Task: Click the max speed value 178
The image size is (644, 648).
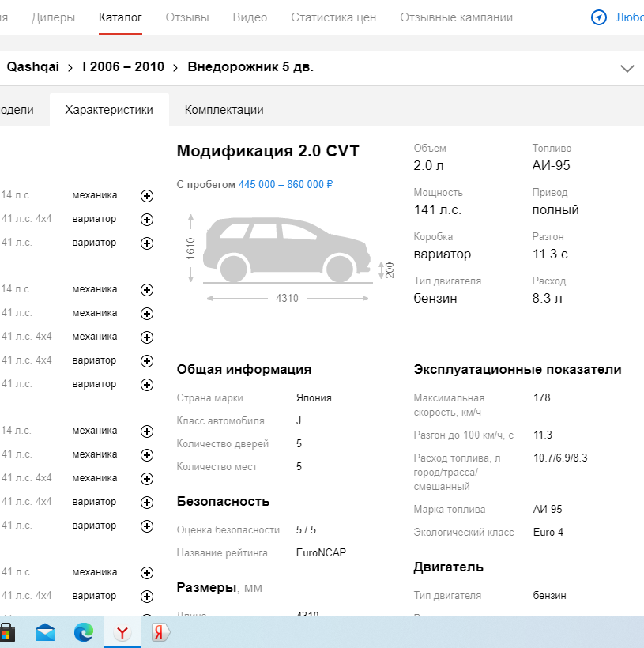Action: click(x=542, y=397)
